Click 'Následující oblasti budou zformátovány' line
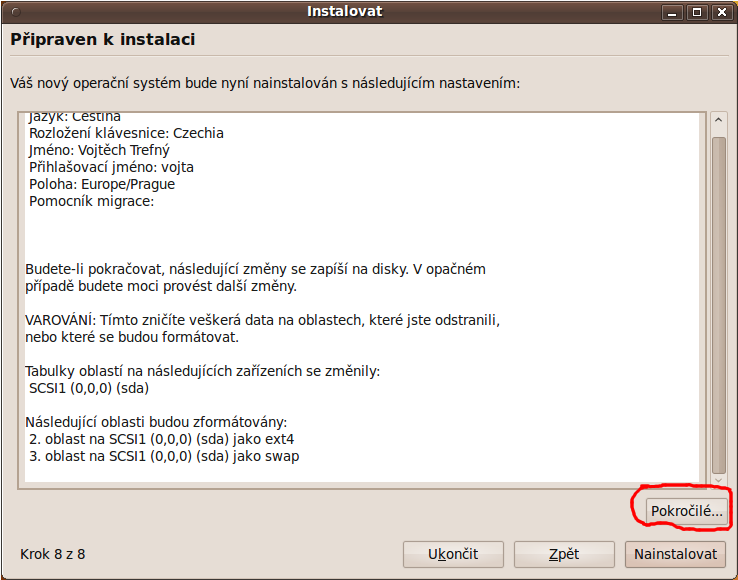The image size is (738, 580). [156, 422]
